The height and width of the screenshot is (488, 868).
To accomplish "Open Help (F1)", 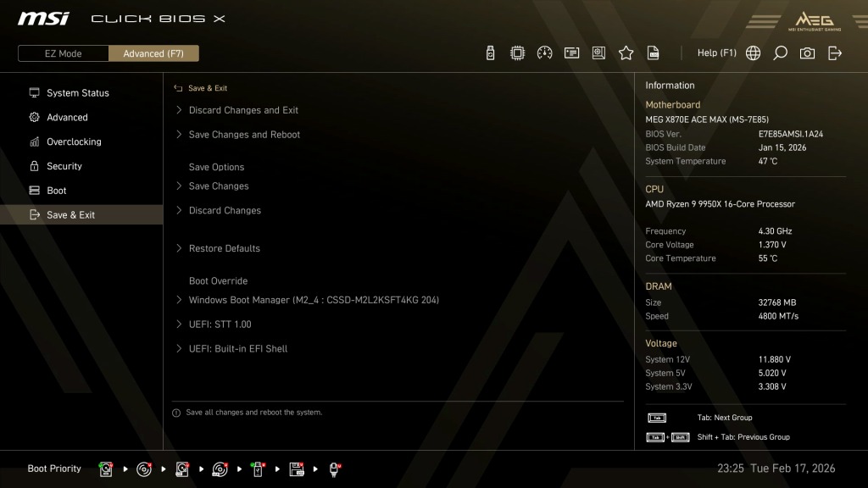I will click(x=716, y=53).
